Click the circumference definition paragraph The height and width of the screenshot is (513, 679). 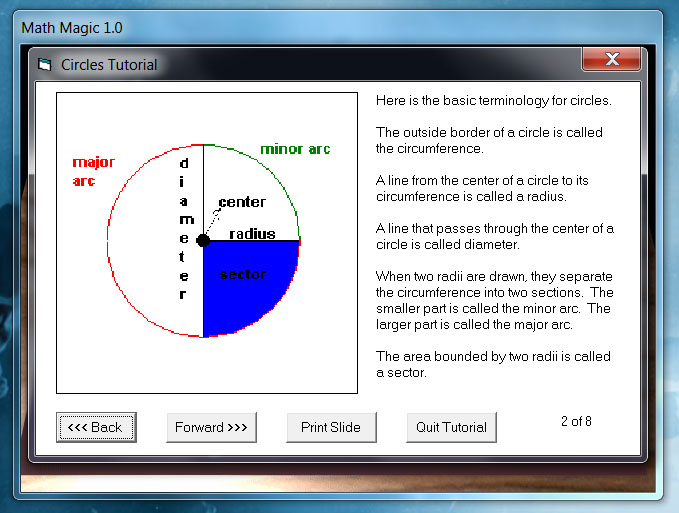coord(489,140)
